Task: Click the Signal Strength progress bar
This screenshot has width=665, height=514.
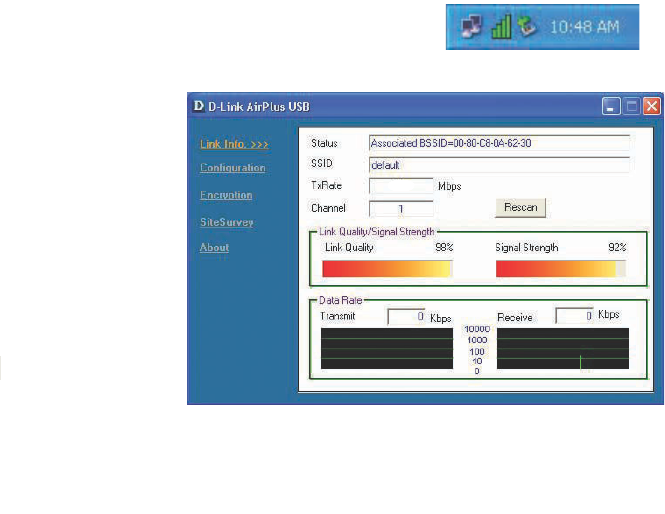Action: pyautogui.click(x=561, y=269)
